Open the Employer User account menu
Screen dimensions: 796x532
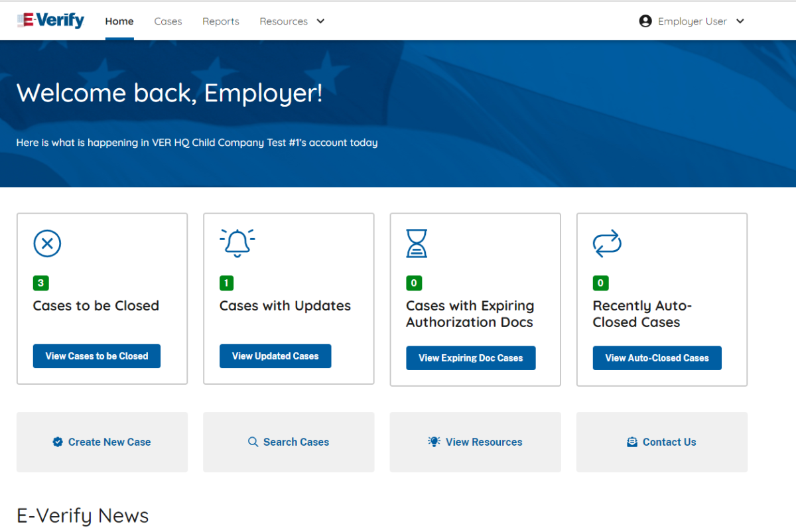pyautogui.click(x=692, y=21)
